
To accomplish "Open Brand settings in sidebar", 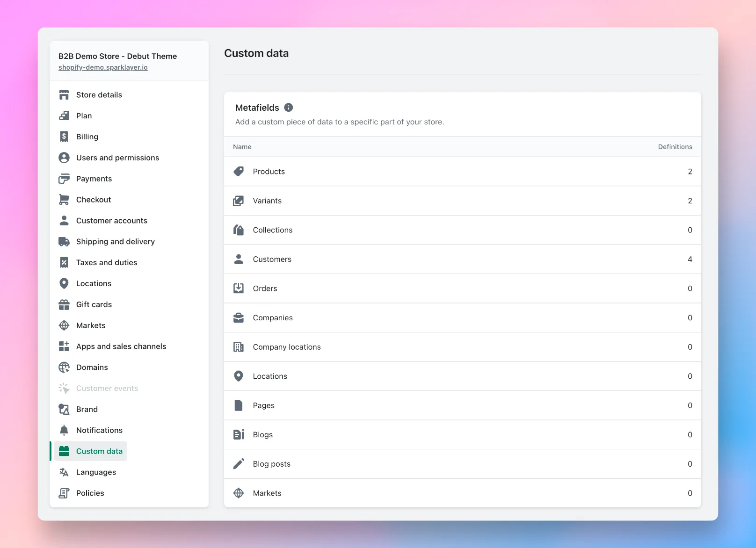I will pyautogui.click(x=87, y=410).
